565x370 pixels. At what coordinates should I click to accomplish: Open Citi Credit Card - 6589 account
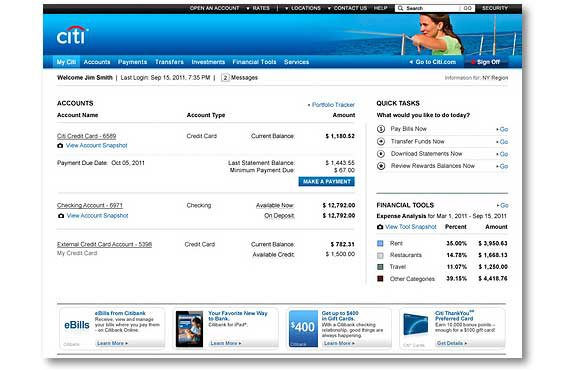coord(86,136)
